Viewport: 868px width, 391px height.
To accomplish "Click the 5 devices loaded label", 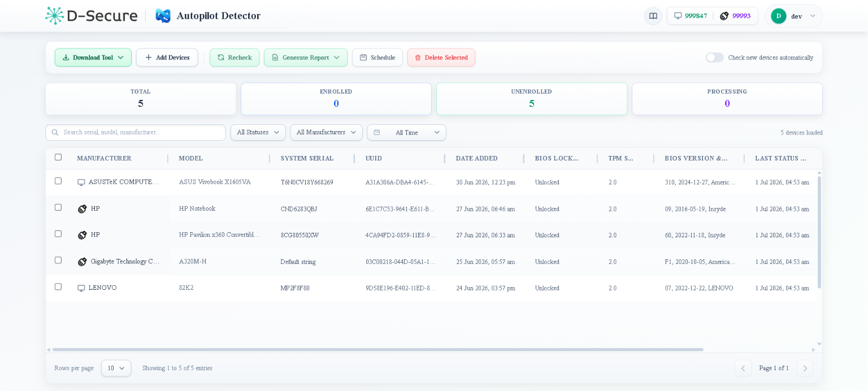I will coord(801,133).
